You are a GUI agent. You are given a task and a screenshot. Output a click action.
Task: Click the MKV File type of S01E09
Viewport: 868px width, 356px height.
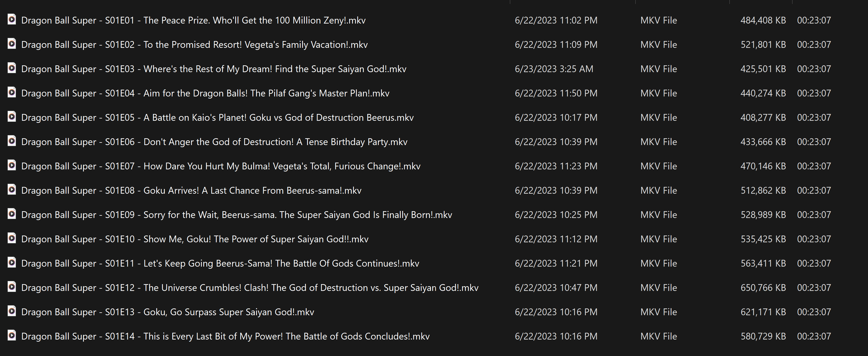pos(658,215)
